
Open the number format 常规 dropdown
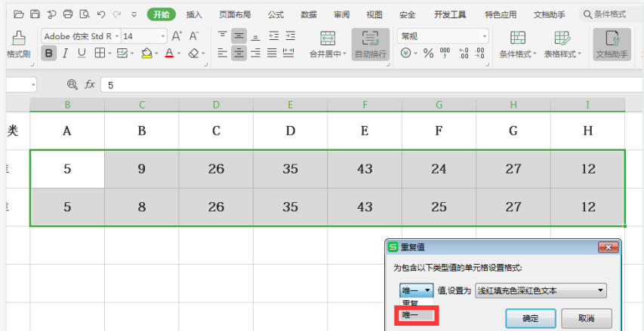484,36
